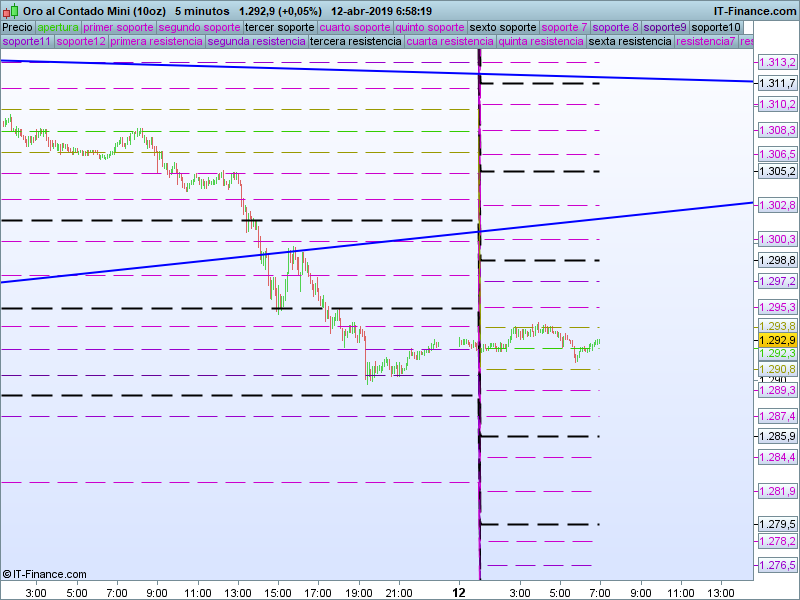Select the soporte10 label

pos(716,28)
